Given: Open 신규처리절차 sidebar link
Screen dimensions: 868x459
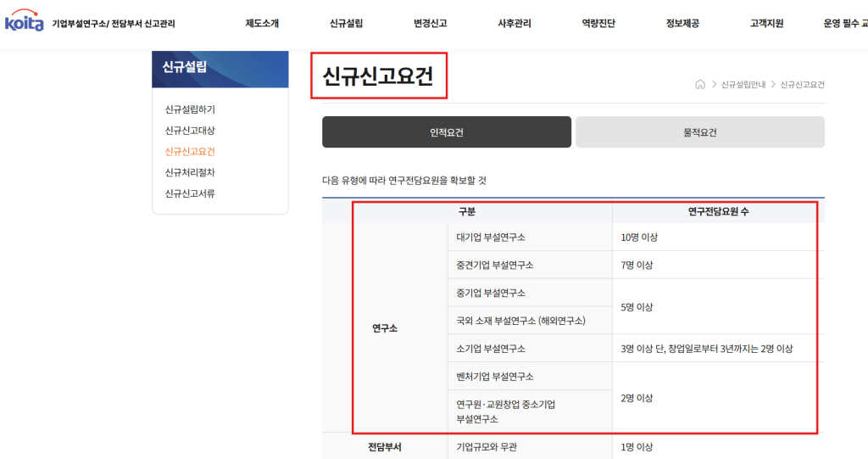Looking at the screenshot, I should pyautogui.click(x=190, y=172).
